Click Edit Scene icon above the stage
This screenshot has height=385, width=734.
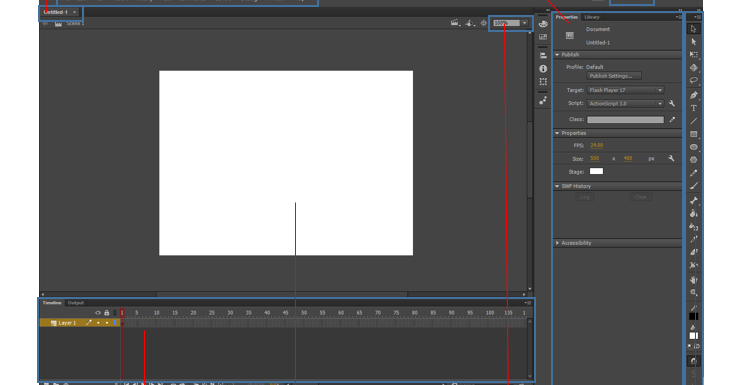[455, 23]
